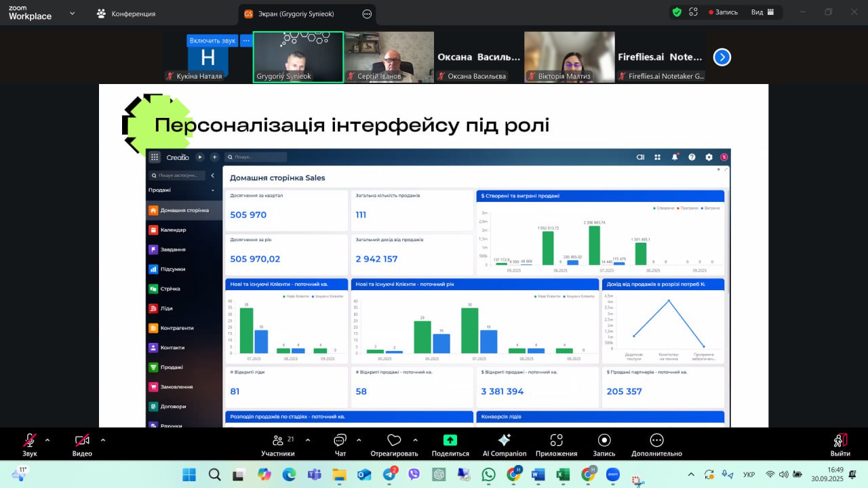Click recording indicator Запись beside Вид
The height and width of the screenshot is (488, 868).
723,12
